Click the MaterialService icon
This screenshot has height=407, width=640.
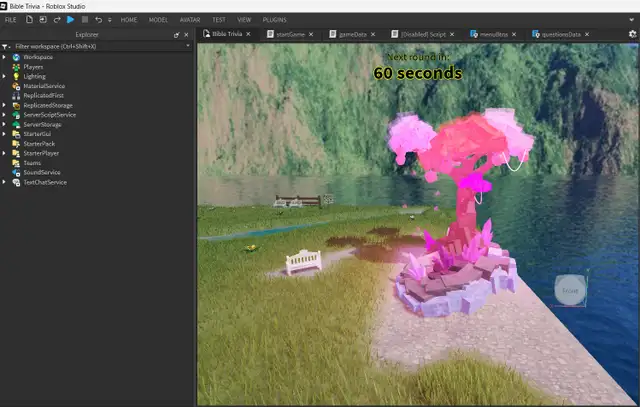pyautogui.click(x=16, y=86)
